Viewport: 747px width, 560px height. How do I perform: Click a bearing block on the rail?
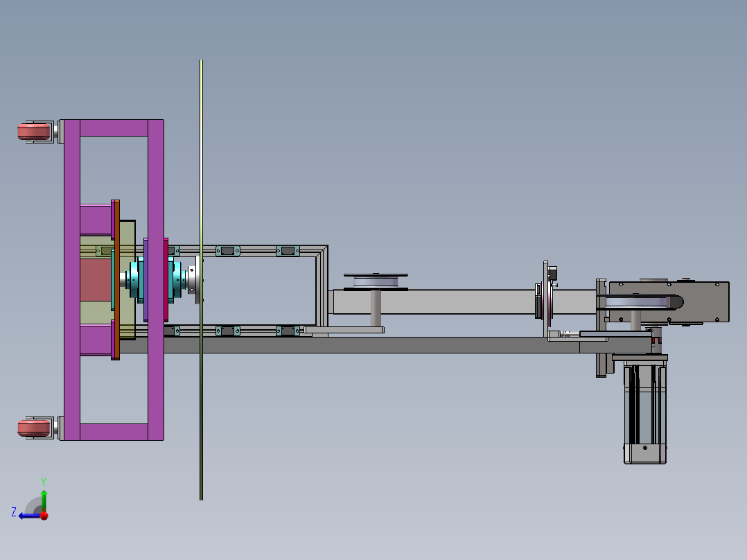coord(229,250)
